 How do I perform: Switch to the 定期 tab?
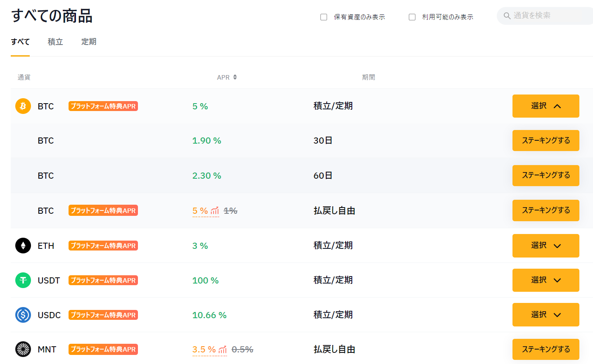[89, 42]
